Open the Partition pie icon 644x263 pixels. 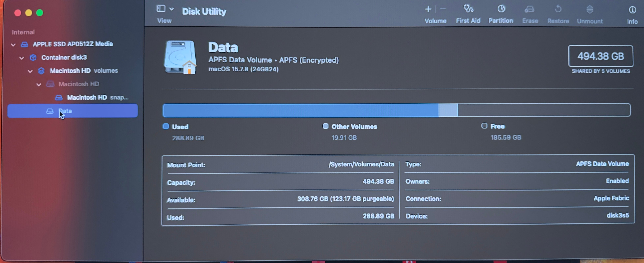coord(501,9)
